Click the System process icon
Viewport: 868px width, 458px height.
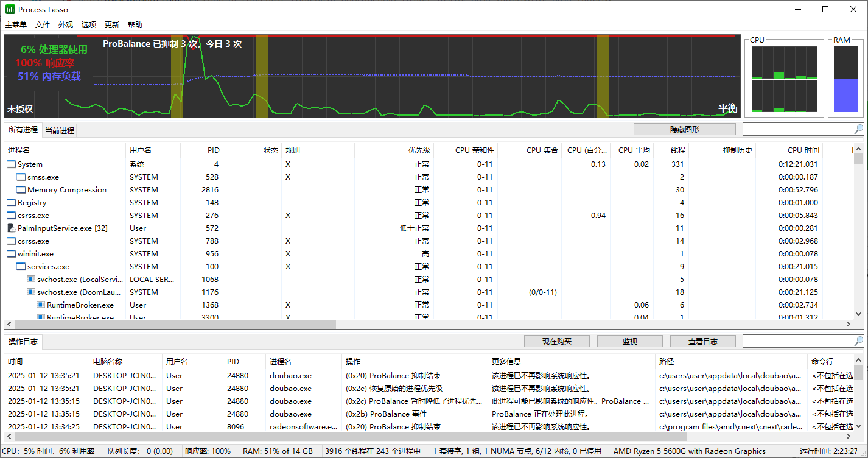click(x=12, y=164)
